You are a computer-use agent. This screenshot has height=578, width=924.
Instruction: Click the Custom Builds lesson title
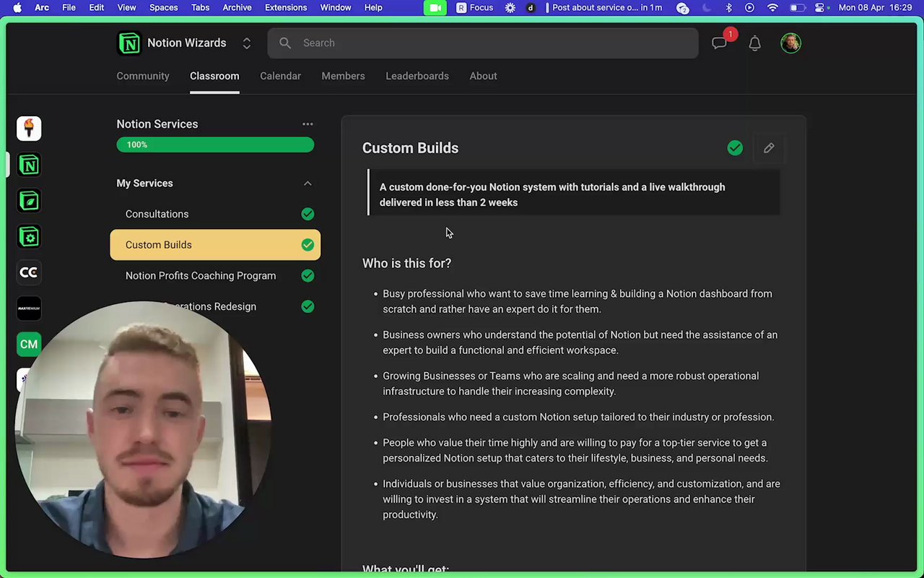pyautogui.click(x=410, y=148)
